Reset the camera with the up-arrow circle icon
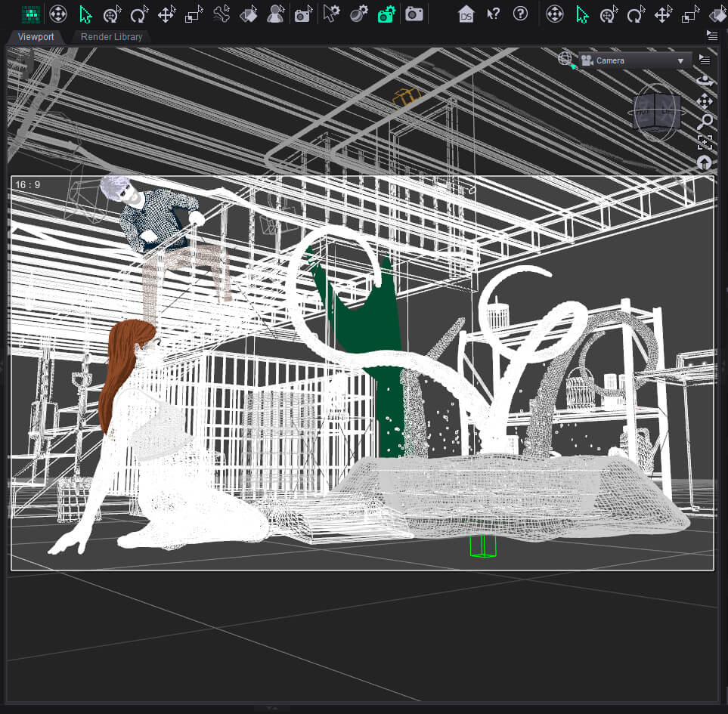 [705, 163]
